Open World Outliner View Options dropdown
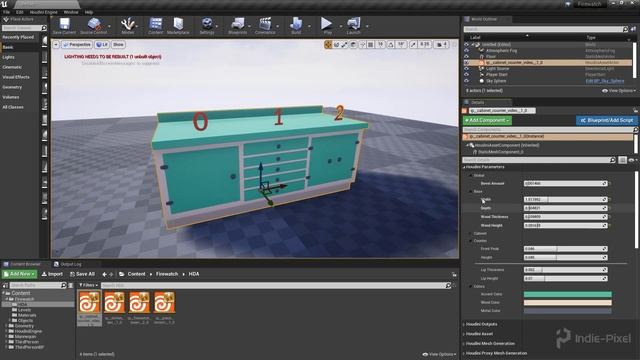Viewport: 640px width, 360px height. click(x=619, y=91)
